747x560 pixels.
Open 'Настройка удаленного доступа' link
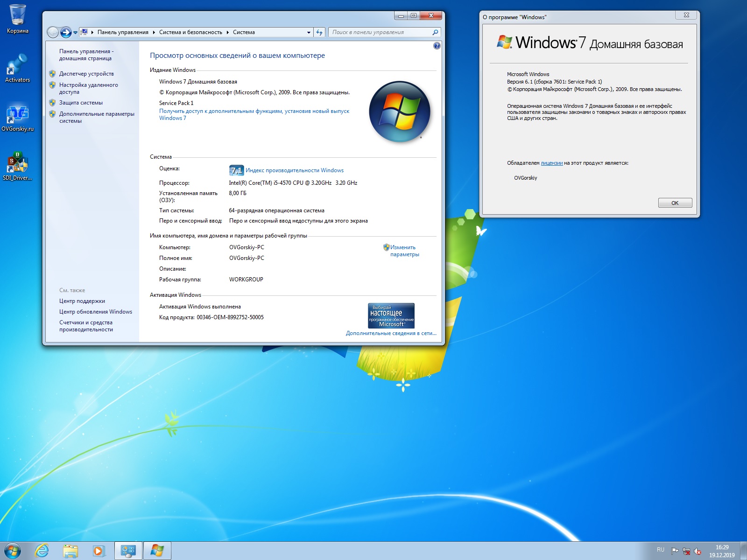click(89, 88)
